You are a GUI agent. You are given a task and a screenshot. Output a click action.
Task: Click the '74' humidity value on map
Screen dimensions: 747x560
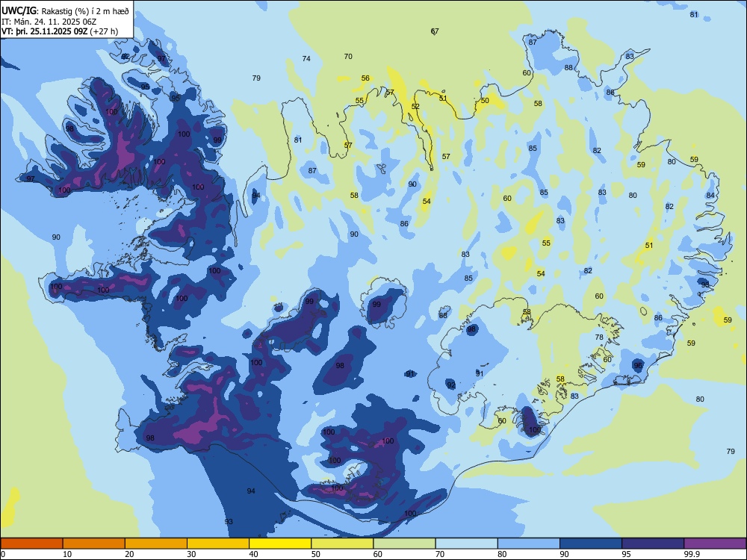(306, 58)
